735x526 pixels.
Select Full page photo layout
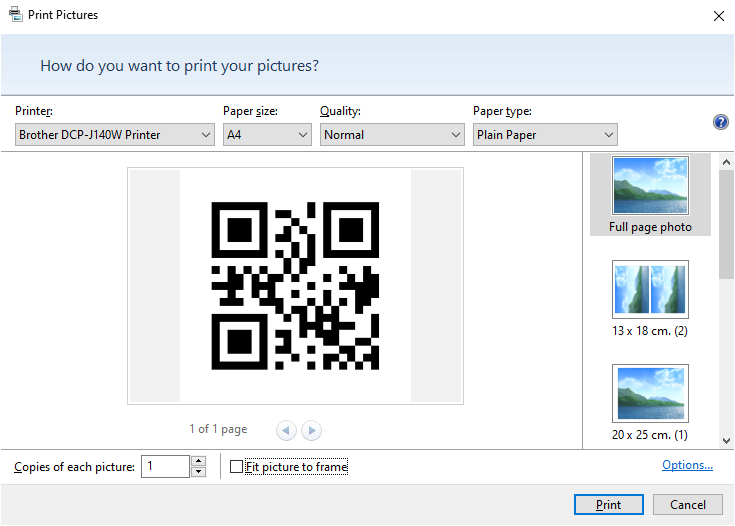tap(650, 195)
